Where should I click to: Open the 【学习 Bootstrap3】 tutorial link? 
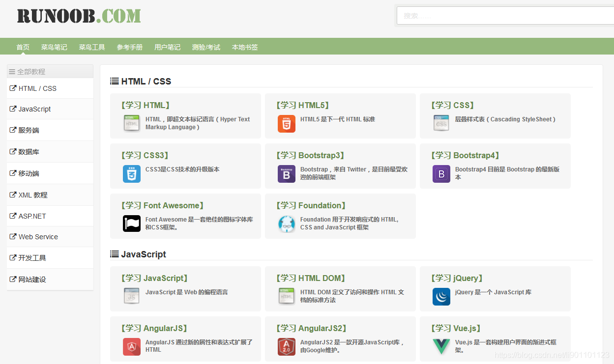coord(311,155)
